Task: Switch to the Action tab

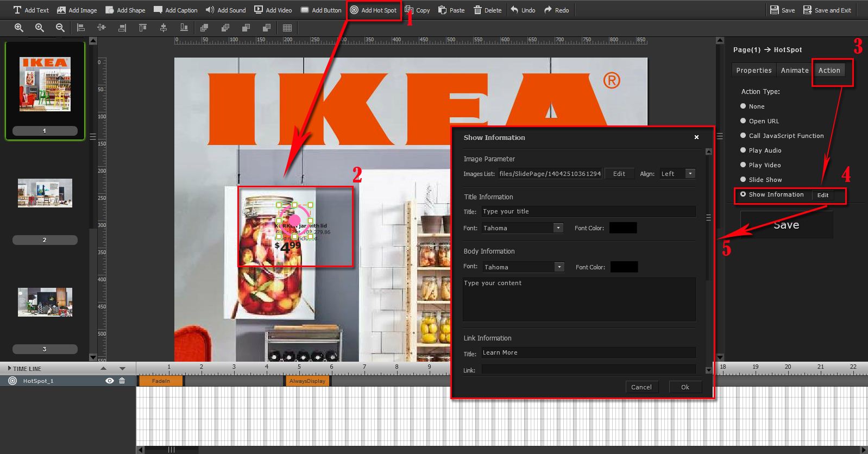Action: pyautogui.click(x=829, y=70)
